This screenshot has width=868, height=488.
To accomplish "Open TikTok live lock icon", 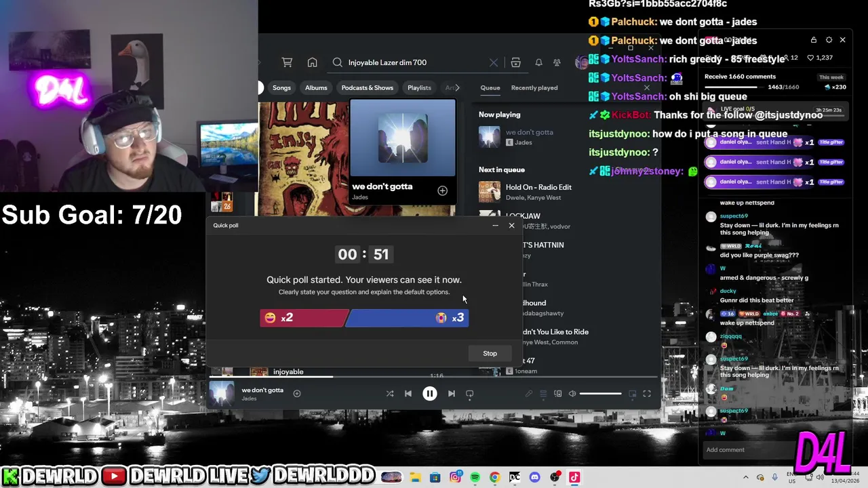I will [814, 40].
